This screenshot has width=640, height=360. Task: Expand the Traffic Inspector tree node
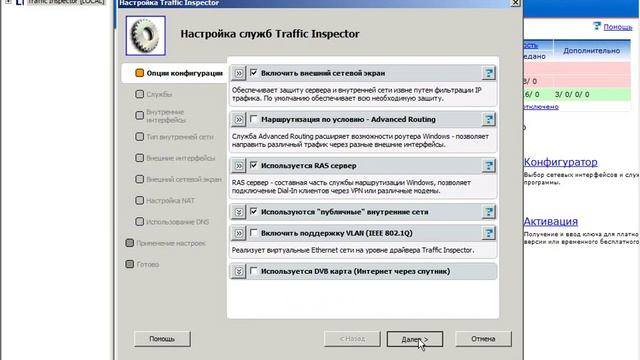pos(8,2)
